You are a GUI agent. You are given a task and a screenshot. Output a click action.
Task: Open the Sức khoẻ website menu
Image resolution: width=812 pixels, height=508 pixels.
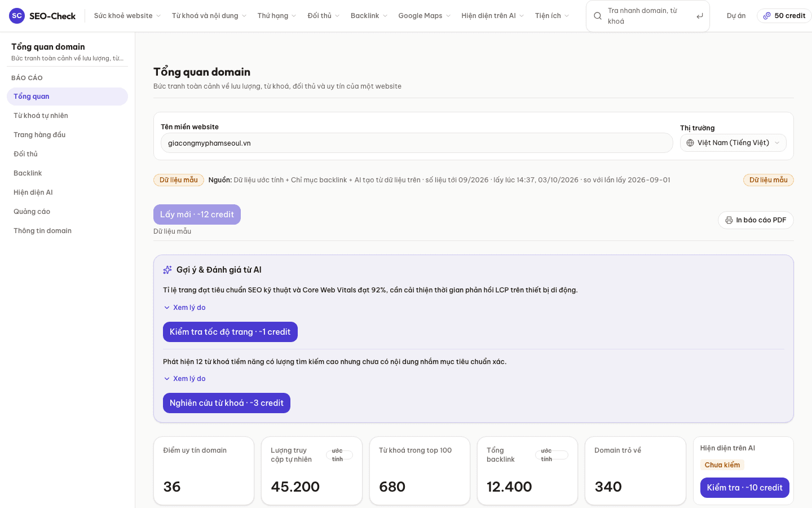tap(127, 16)
